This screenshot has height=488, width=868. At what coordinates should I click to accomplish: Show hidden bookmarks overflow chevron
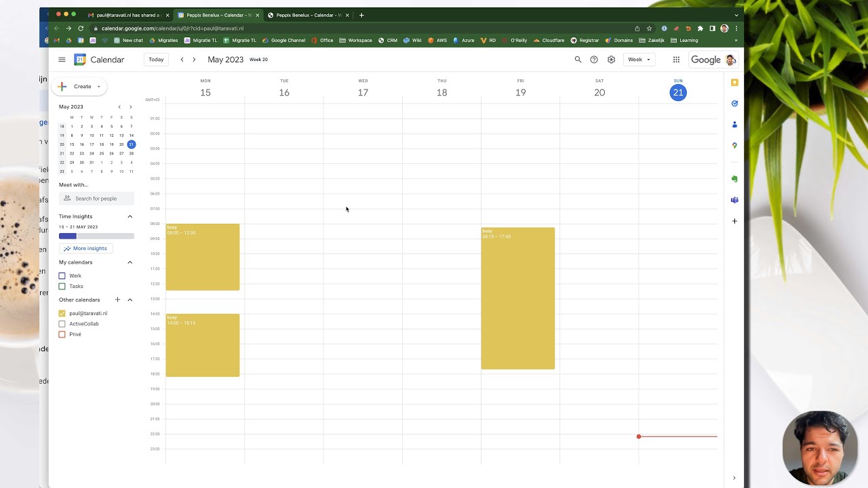[x=736, y=41]
